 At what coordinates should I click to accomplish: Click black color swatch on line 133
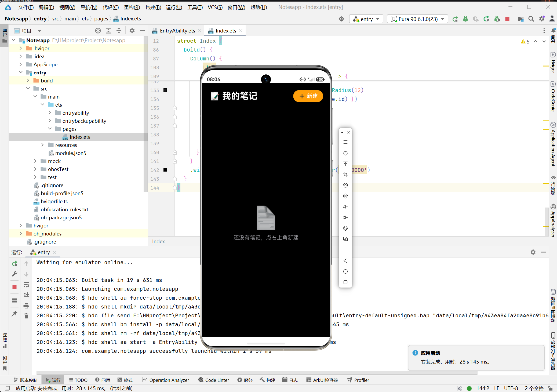click(165, 90)
